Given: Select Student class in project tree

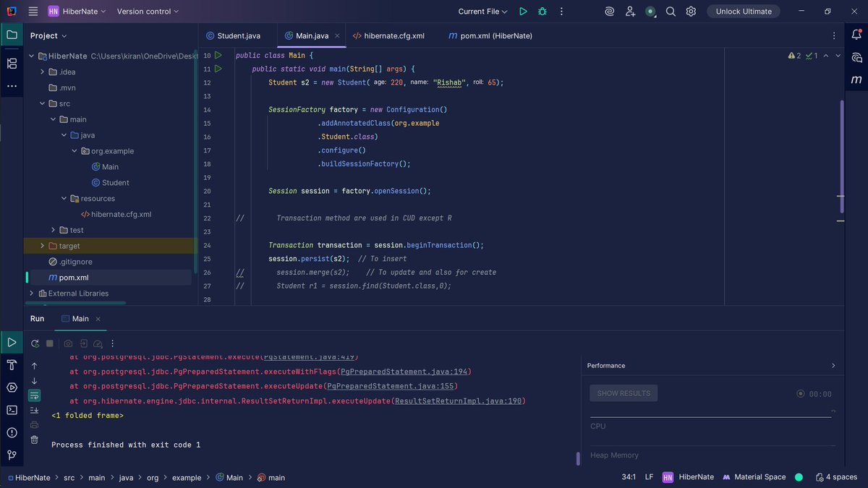Looking at the screenshot, I should [x=110, y=183].
